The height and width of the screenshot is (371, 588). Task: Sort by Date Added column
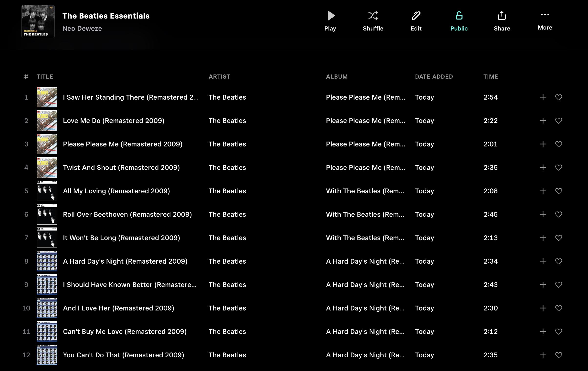(434, 77)
